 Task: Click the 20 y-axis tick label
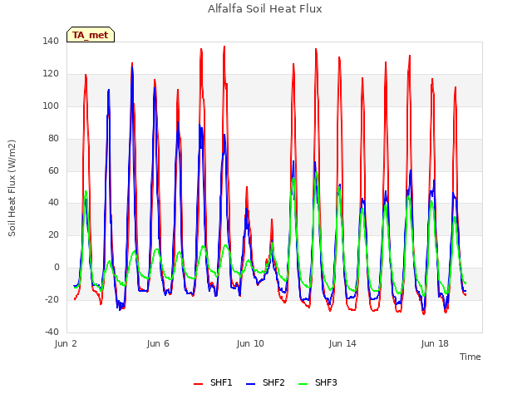[53, 234]
